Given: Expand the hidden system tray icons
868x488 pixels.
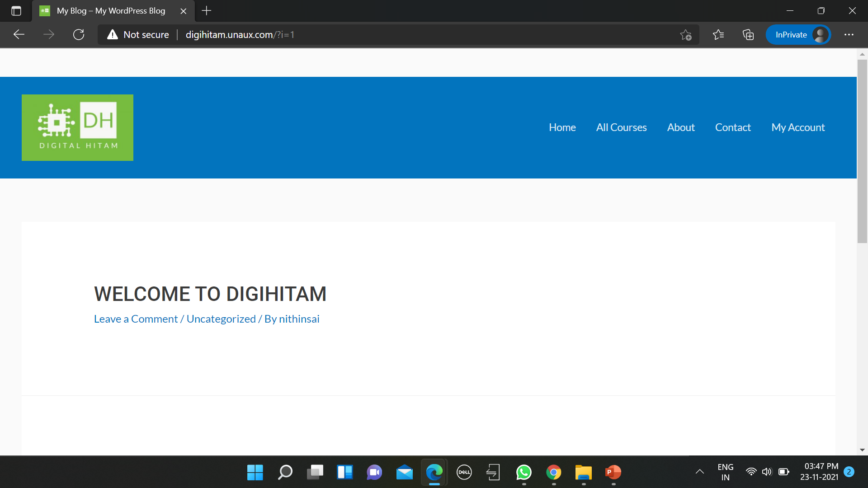Looking at the screenshot, I should click(699, 472).
